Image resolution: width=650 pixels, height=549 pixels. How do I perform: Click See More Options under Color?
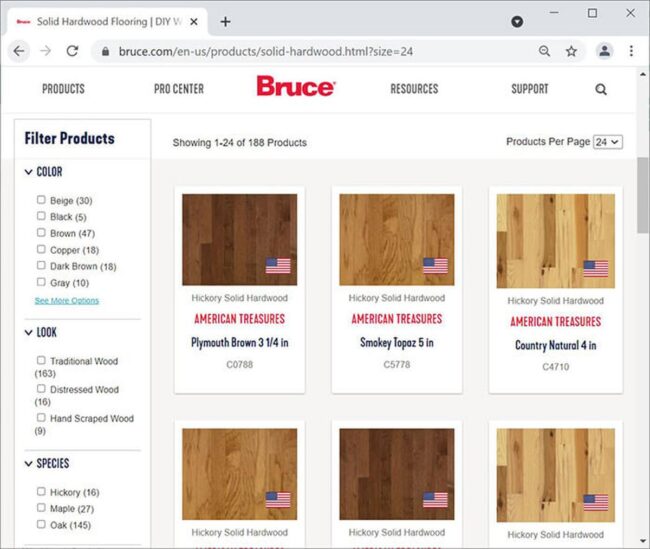(67, 301)
